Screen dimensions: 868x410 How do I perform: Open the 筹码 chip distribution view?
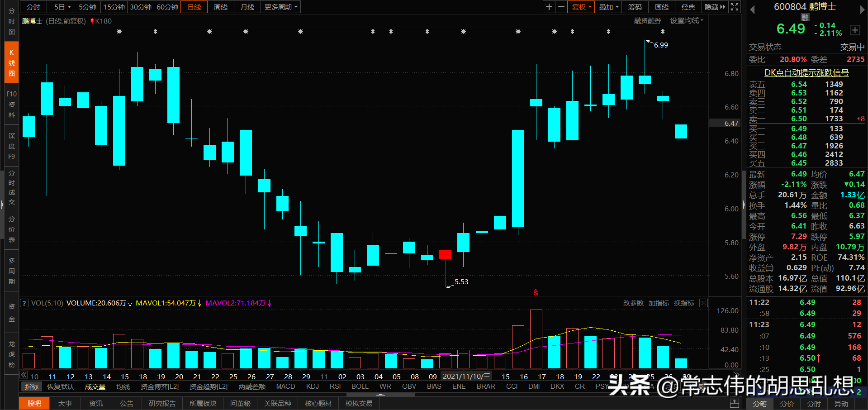click(634, 7)
